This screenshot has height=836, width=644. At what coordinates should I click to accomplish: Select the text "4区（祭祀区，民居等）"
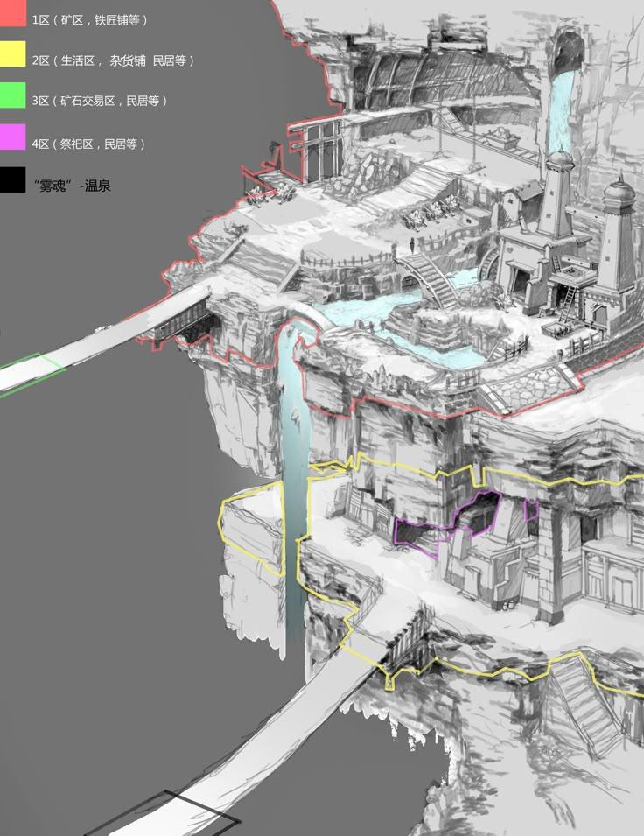pos(88,144)
